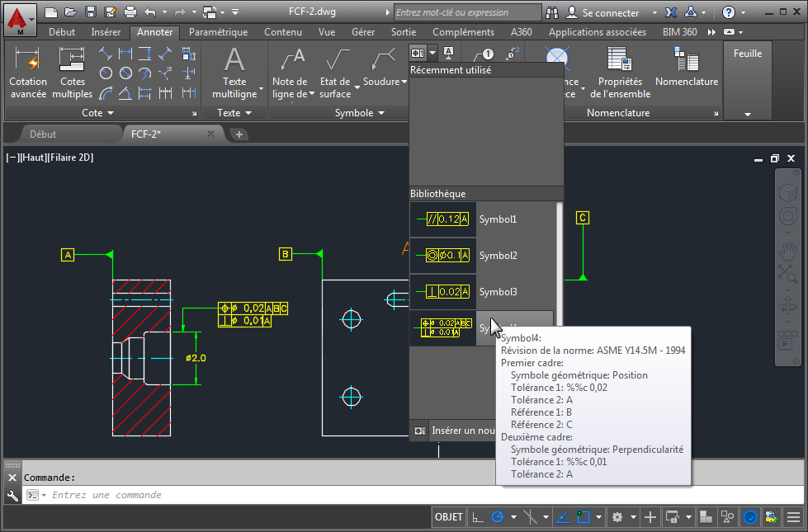The width and height of the screenshot is (808, 532).
Task: Pick the angular dimension icon
Action: point(125,93)
